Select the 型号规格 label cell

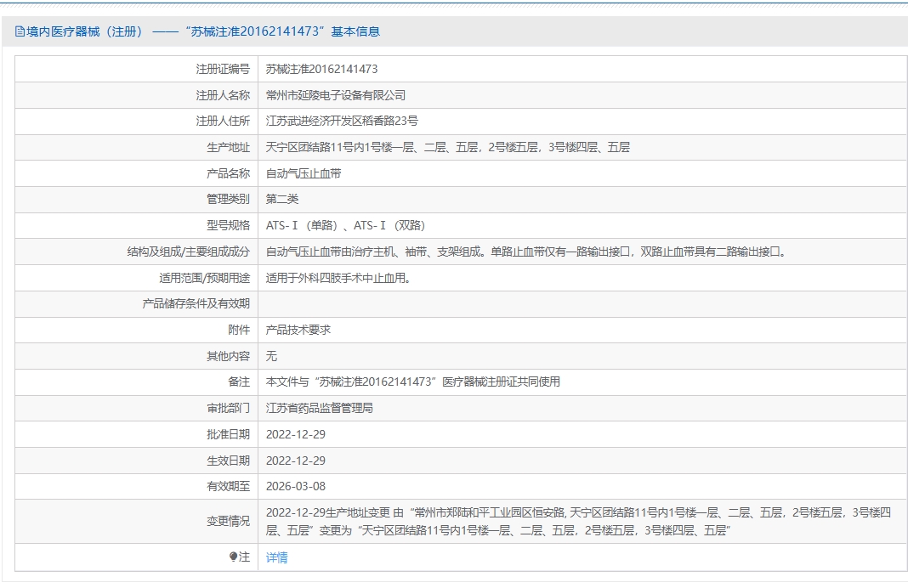[137, 225]
